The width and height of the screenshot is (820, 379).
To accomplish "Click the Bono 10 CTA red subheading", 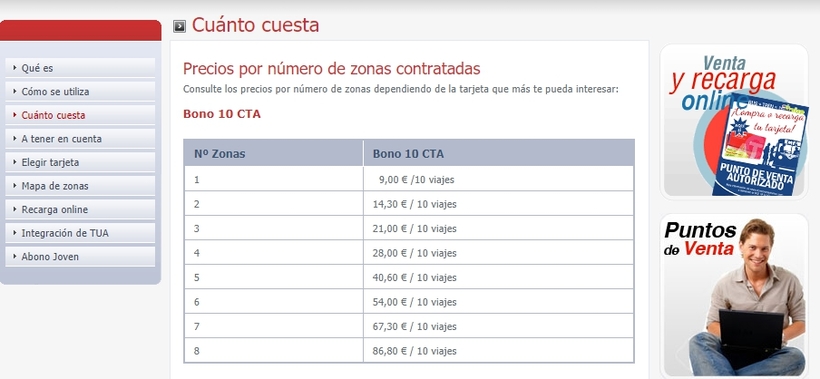I will [x=222, y=113].
